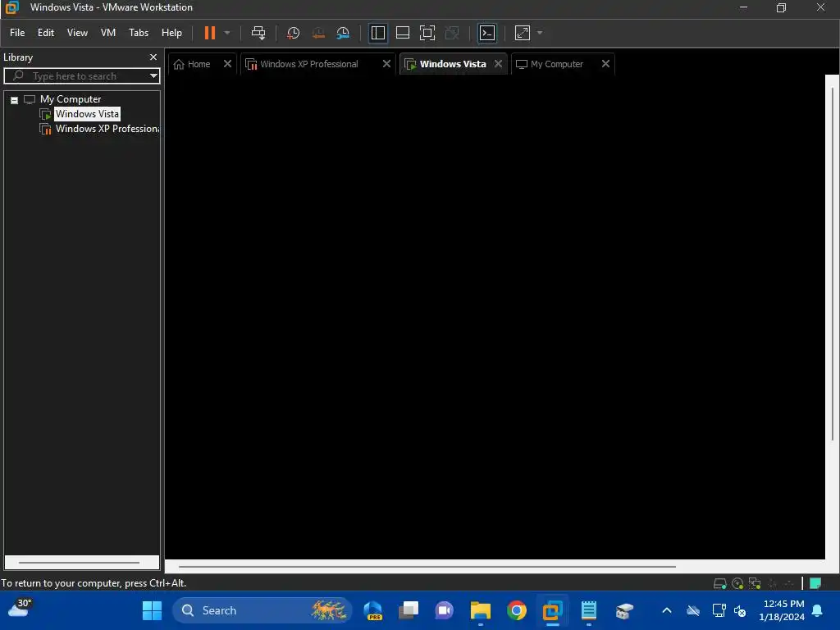Screen dimensions: 840x630
Task: Open Google Chrome from the taskbar
Action: coord(517,610)
